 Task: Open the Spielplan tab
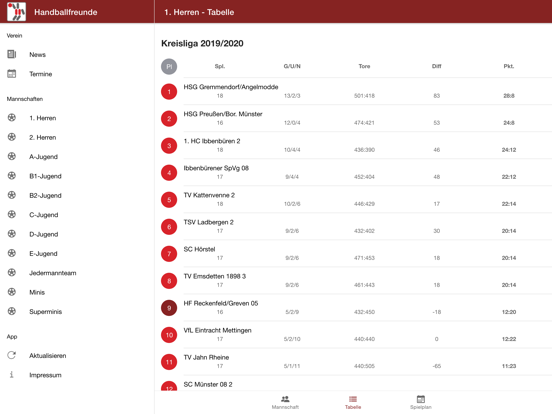[421, 402]
